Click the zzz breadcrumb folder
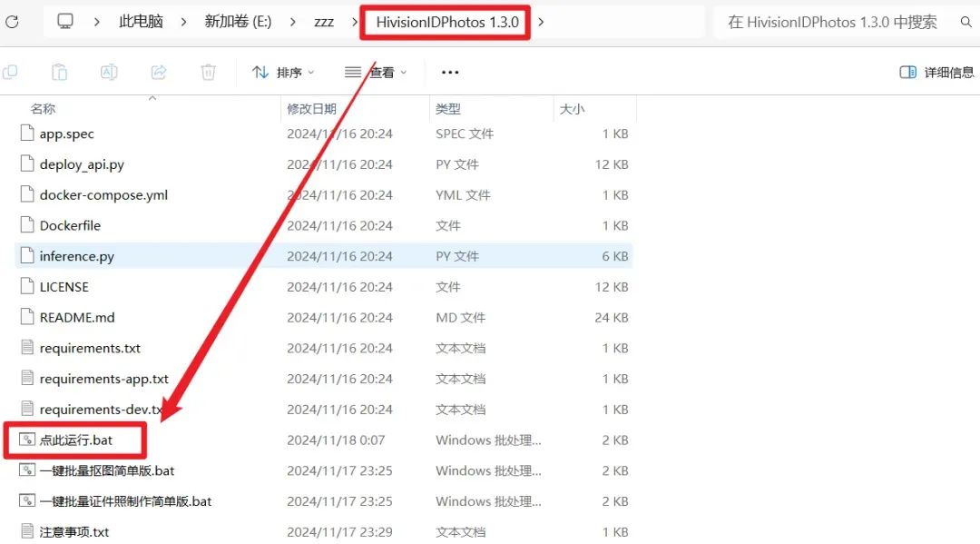 pos(324,22)
